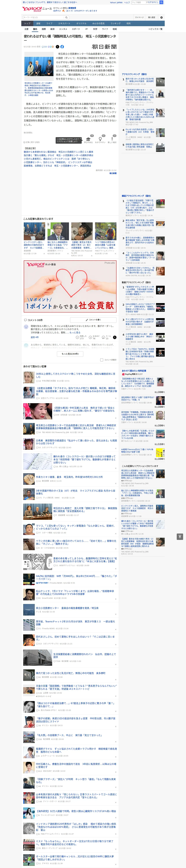Screen dimensions: 186x868
Task: Click the うーん reaction on first comment
Action: pos(104,337)
